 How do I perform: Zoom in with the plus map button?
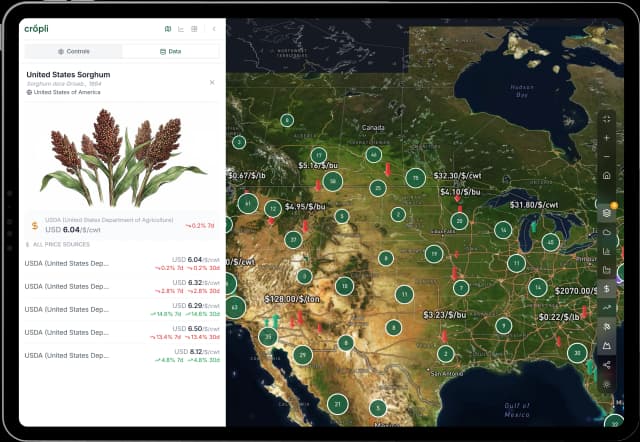[x=607, y=138]
